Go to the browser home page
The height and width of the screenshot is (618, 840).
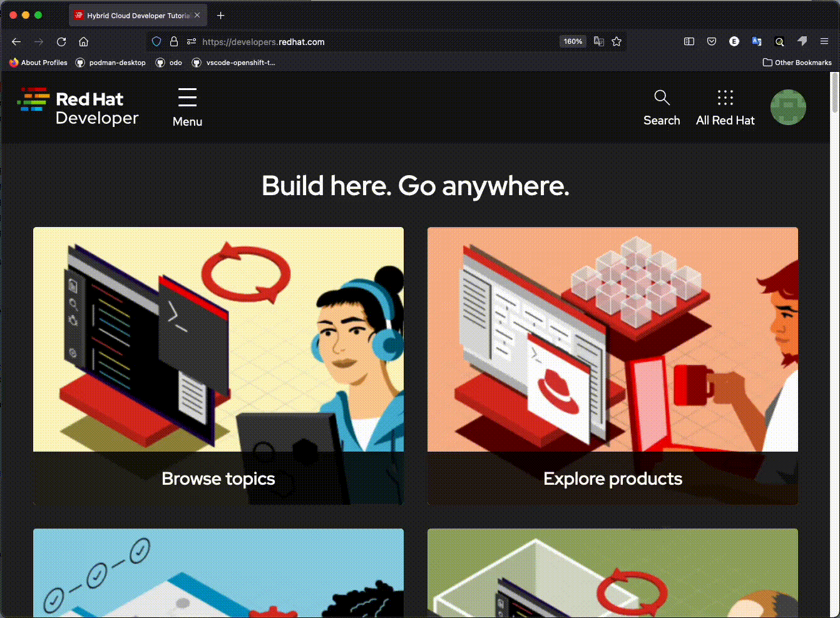pos(83,42)
